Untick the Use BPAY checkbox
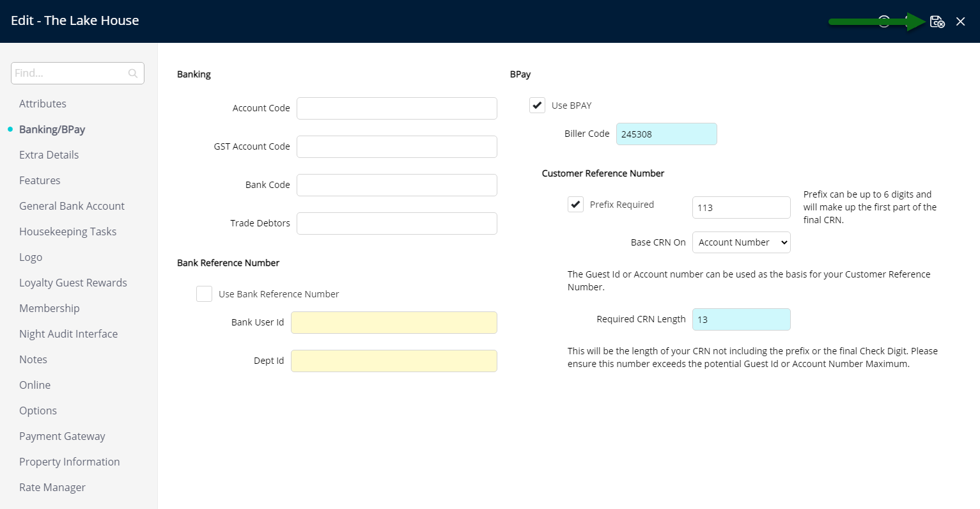 tap(537, 105)
